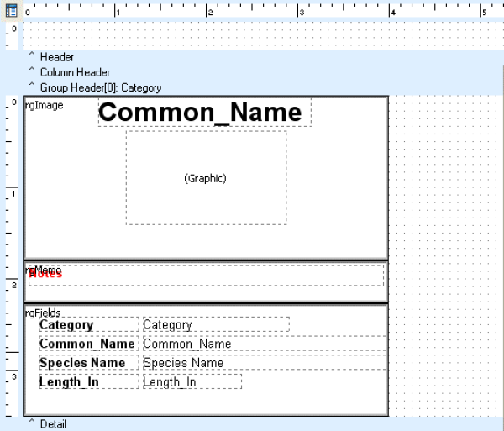Click the vertical ruler at the 1-inch mark
The width and height of the screenshot is (504, 431).
click(12, 192)
